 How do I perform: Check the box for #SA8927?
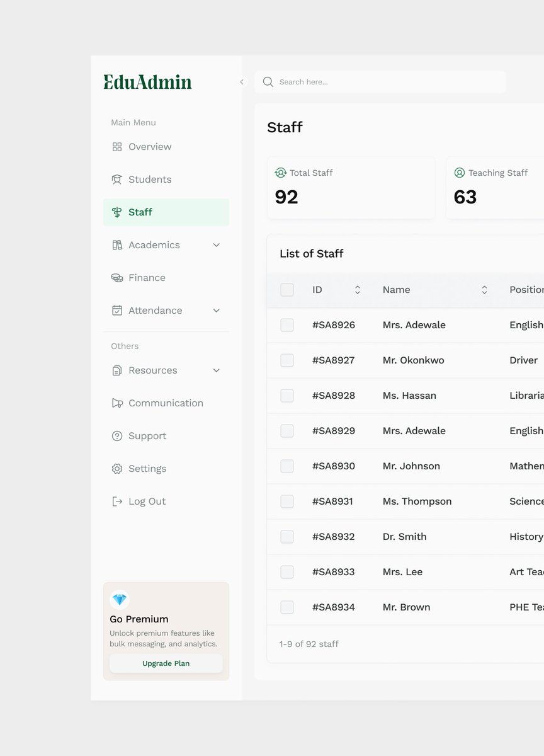click(287, 360)
